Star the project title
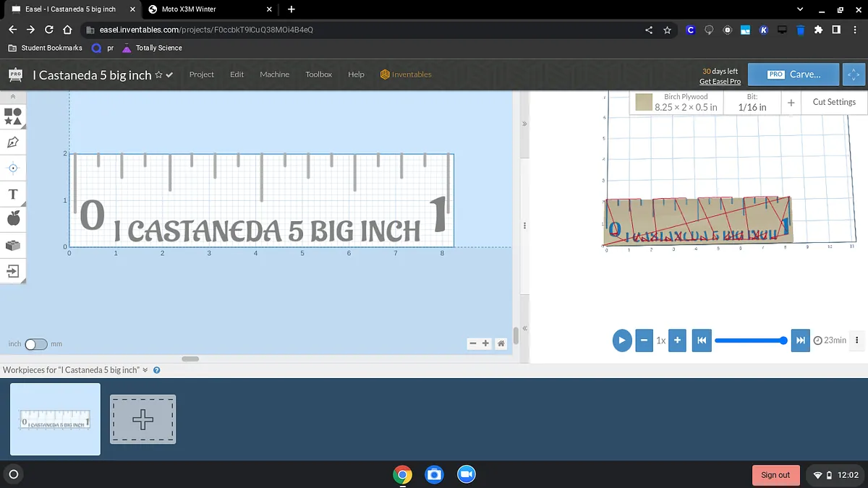The height and width of the screenshot is (488, 868). [158, 75]
